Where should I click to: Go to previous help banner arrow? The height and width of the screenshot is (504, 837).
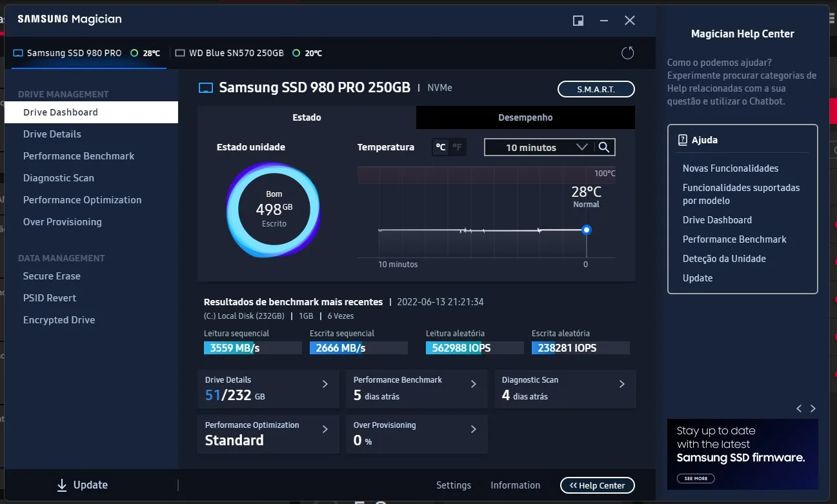[799, 408]
